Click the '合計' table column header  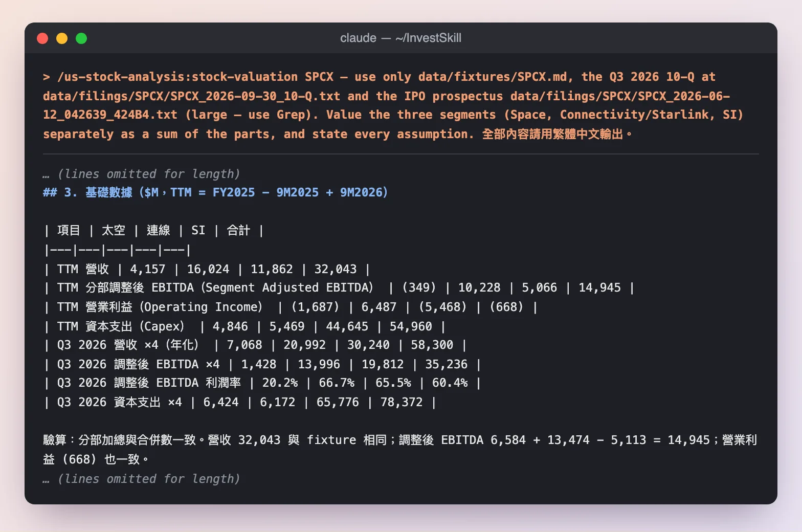238,230
